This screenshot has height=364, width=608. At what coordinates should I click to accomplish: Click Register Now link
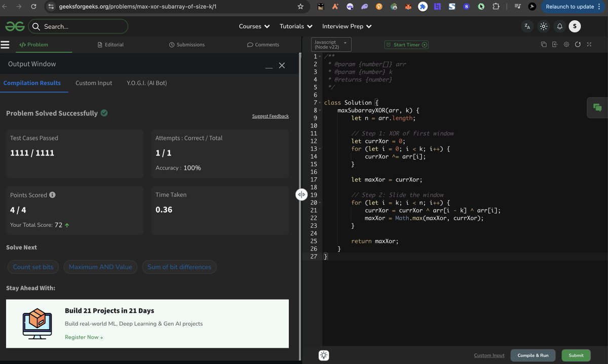(84, 337)
